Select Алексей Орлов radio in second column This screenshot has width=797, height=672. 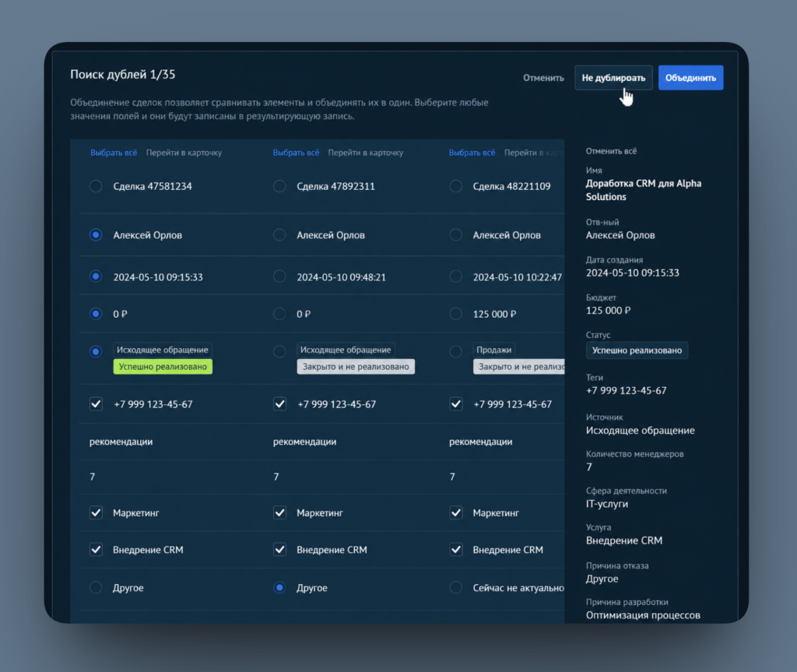[x=279, y=235]
